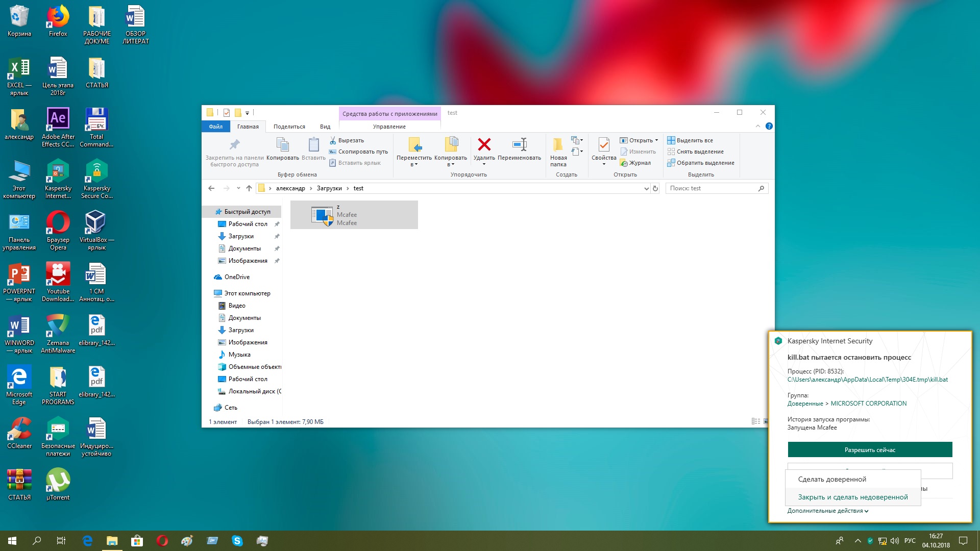Click the red Delete (Удалить) icon
The width and height of the screenshot is (980, 551).
[x=484, y=145]
